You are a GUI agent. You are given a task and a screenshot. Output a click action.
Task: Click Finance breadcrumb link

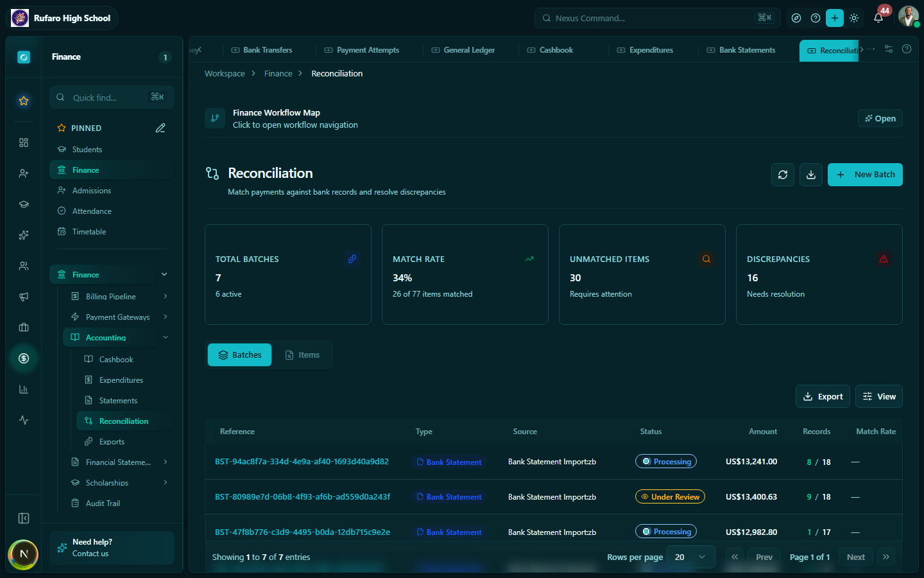278,74
